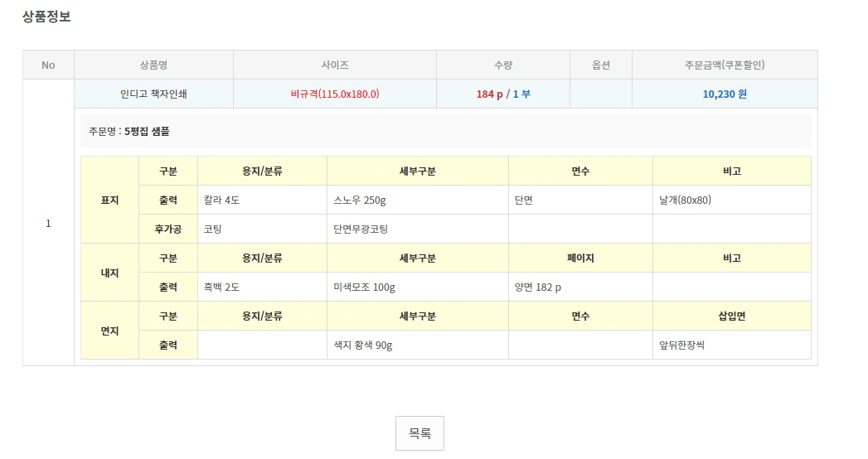This screenshot has height=459, width=868.
Task: Click 구분 header in 면지 section
Action: pyautogui.click(x=168, y=316)
